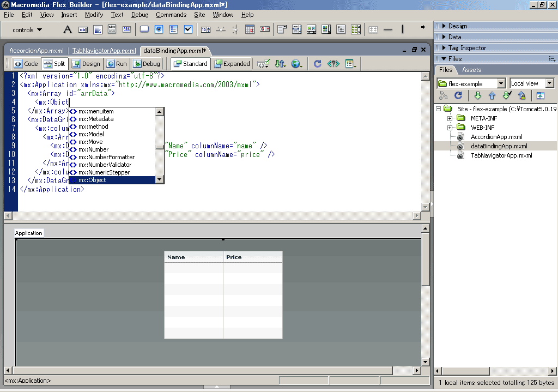Insert a horizontal slider control

click(221, 29)
